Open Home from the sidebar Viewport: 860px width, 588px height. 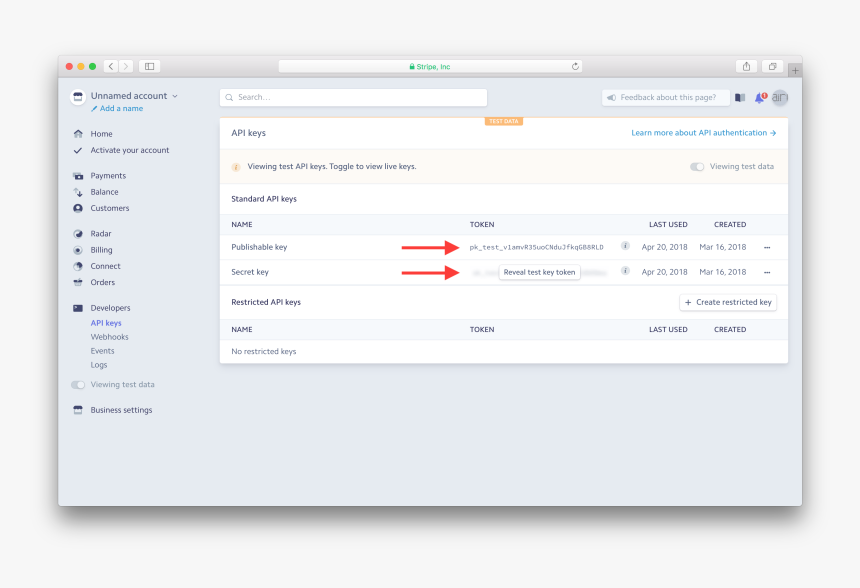(x=101, y=134)
